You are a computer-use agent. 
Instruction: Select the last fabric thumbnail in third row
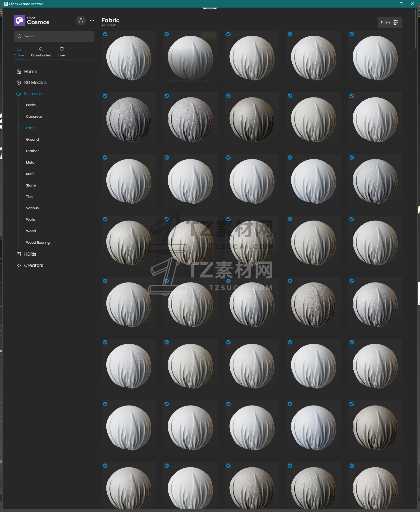tap(375, 181)
